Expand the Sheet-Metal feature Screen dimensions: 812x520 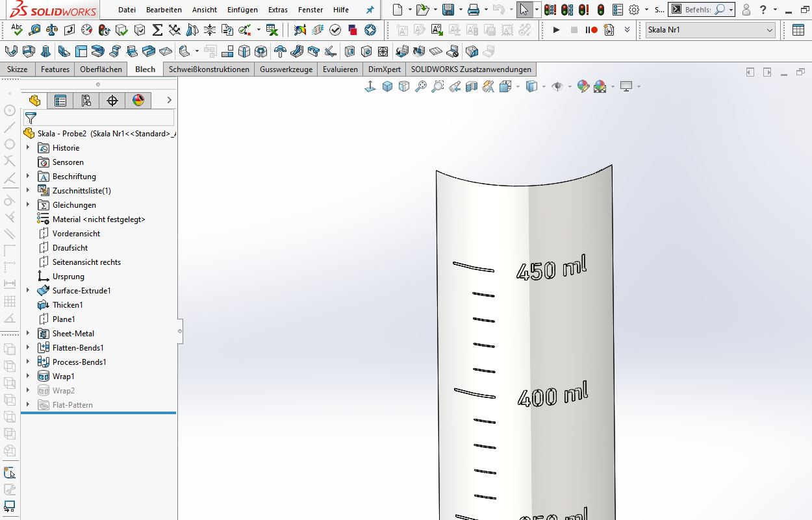pyautogui.click(x=28, y=334)
